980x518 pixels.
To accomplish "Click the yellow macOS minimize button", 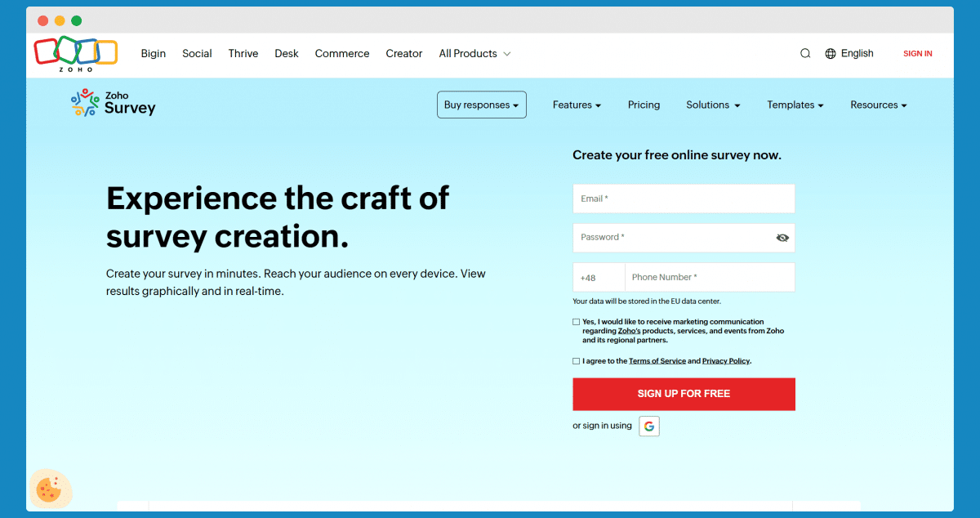I will (x=60, y=20).
